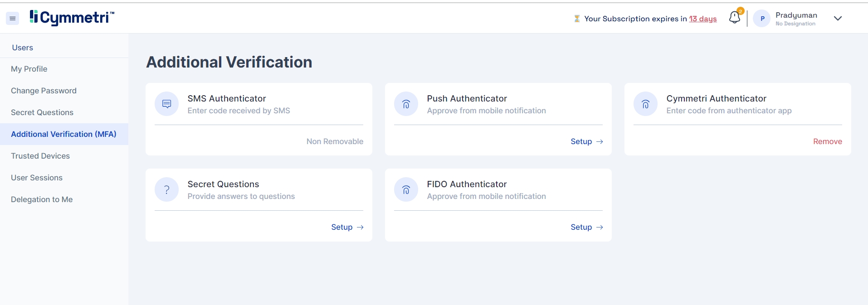Click the Push Authenticator fingerprint icon
Screen dimensions: 868x305
406,104
